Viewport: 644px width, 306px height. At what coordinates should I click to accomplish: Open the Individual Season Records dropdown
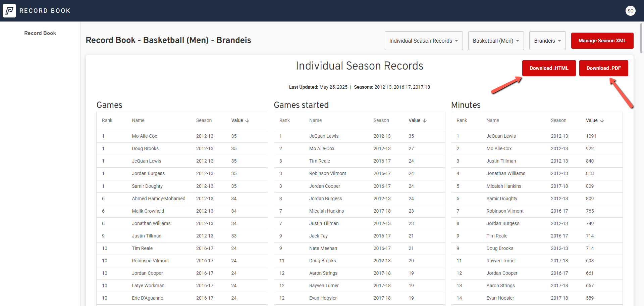(424, 41)
